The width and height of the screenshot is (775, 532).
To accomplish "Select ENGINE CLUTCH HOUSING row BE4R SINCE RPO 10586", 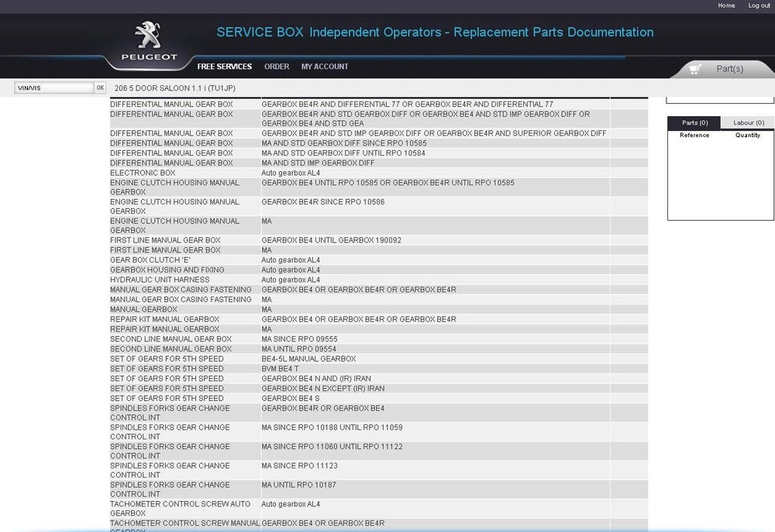I will [x=379, y=207].
